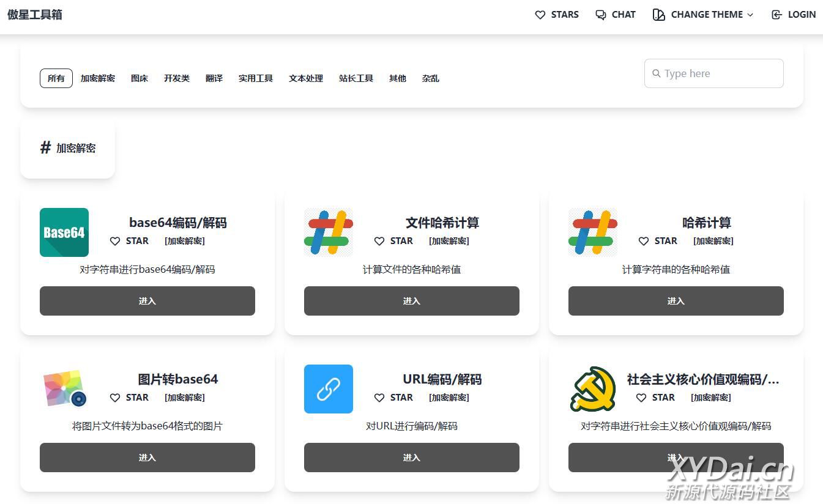The width and height of the screenshot is (823, 504).
Task: Select the 加密解密 category tab
Action: point(98,78)
